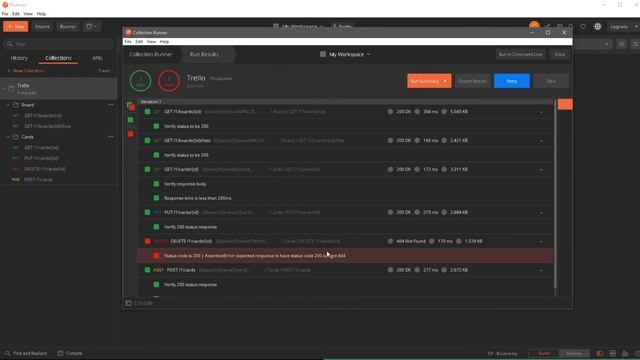640x360 pixels.
Task: Click the orange New button in the main window
Action: click(16, 27)
